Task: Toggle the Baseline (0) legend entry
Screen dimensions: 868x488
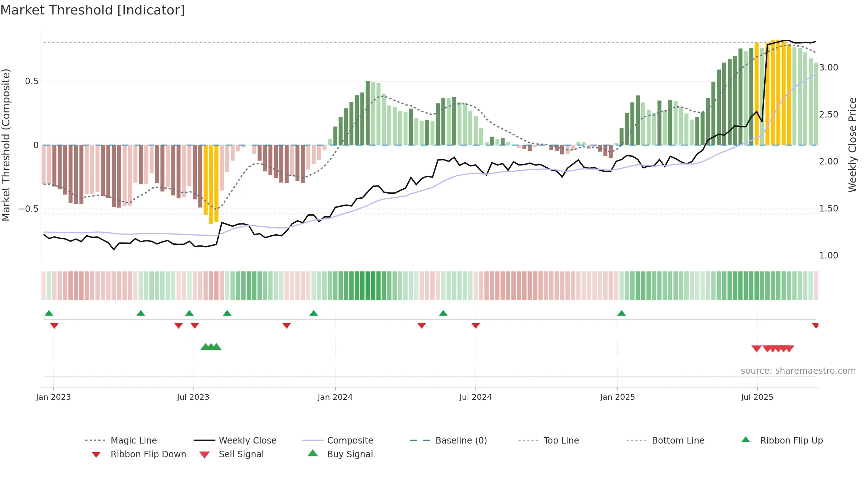Action: point(448,440)
